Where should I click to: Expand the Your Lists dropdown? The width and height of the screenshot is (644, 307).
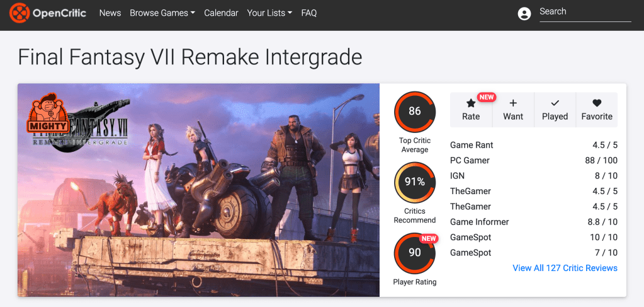[x=269, y=13]
